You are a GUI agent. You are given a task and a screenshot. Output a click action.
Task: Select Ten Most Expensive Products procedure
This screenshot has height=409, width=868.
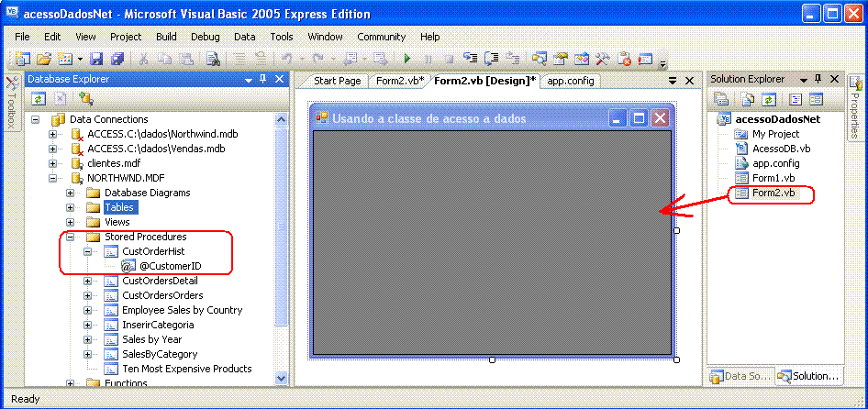coord(187,369)
